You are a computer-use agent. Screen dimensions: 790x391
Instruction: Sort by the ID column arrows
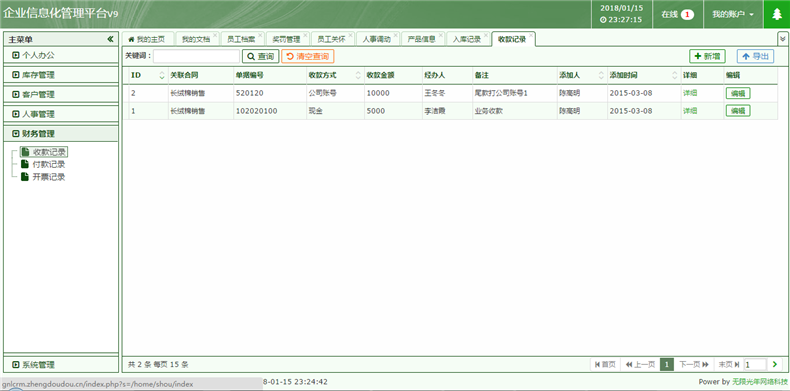162,75
